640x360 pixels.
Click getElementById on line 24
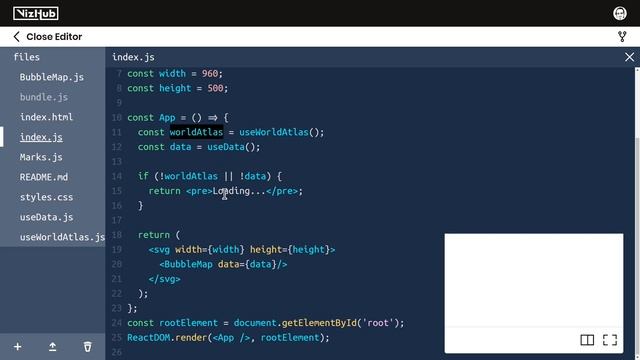[319, 323]
